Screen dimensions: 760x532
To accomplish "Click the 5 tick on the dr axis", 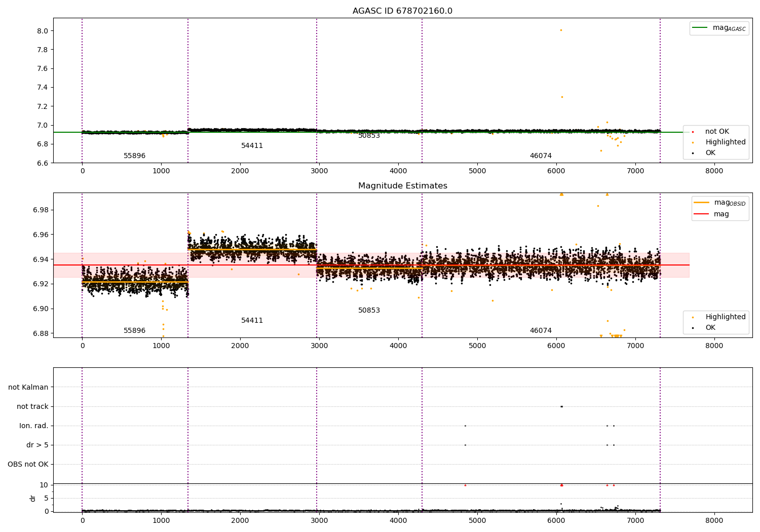I will coord(46,499).
